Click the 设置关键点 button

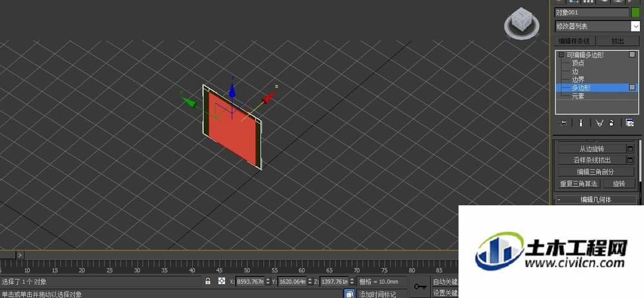(x=445, y=293)
